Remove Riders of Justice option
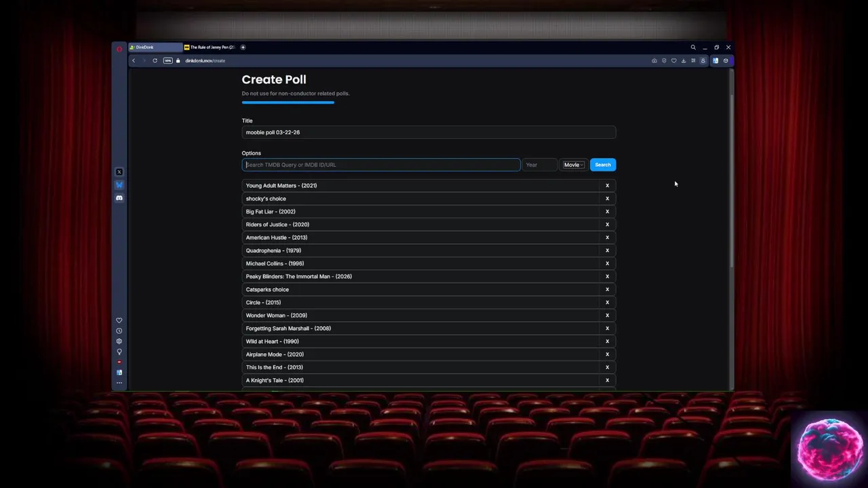Screen dimensions: 868x488 click(x=608, y=224)
